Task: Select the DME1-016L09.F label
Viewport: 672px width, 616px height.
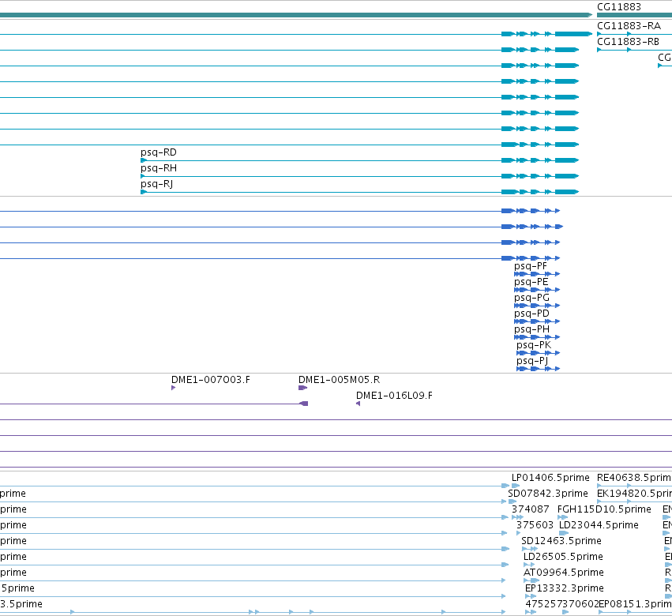Action: (x=394, y=396)
